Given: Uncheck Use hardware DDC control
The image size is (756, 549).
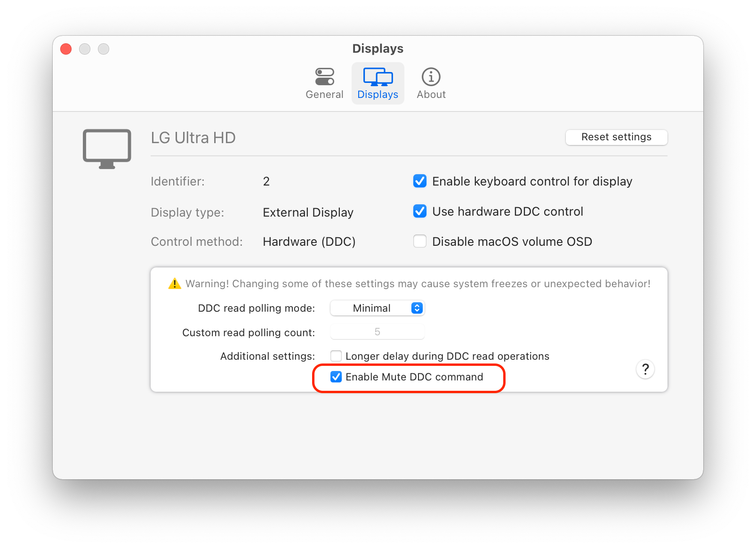Looking at the screenshot, I should (x=419, y=211).
